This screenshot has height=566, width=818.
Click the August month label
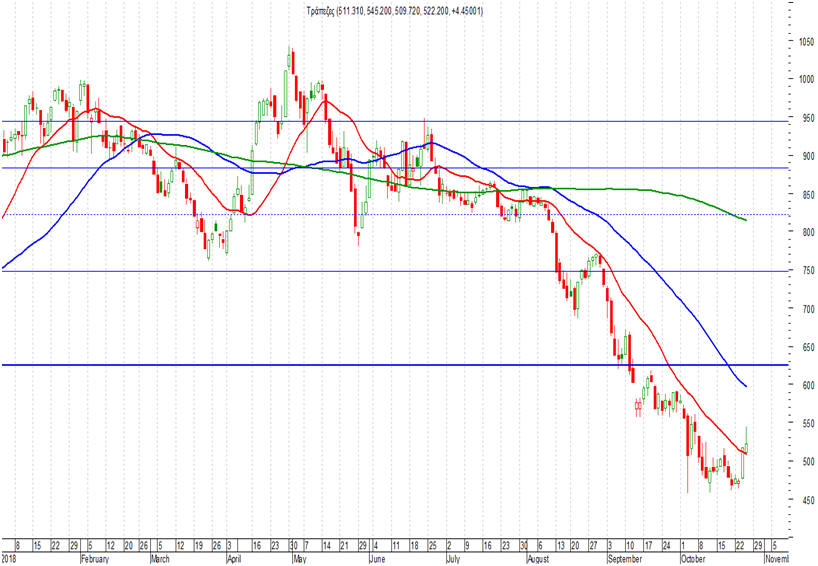pos(538,559)
